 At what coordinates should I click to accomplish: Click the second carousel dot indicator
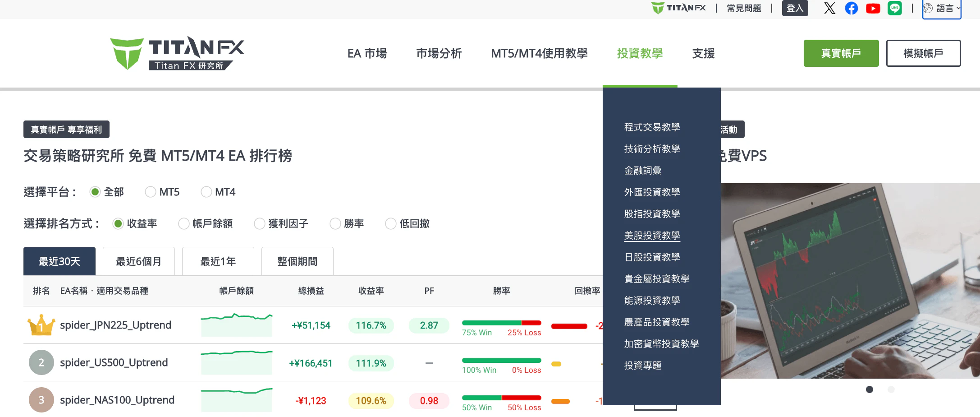[891, 389]
